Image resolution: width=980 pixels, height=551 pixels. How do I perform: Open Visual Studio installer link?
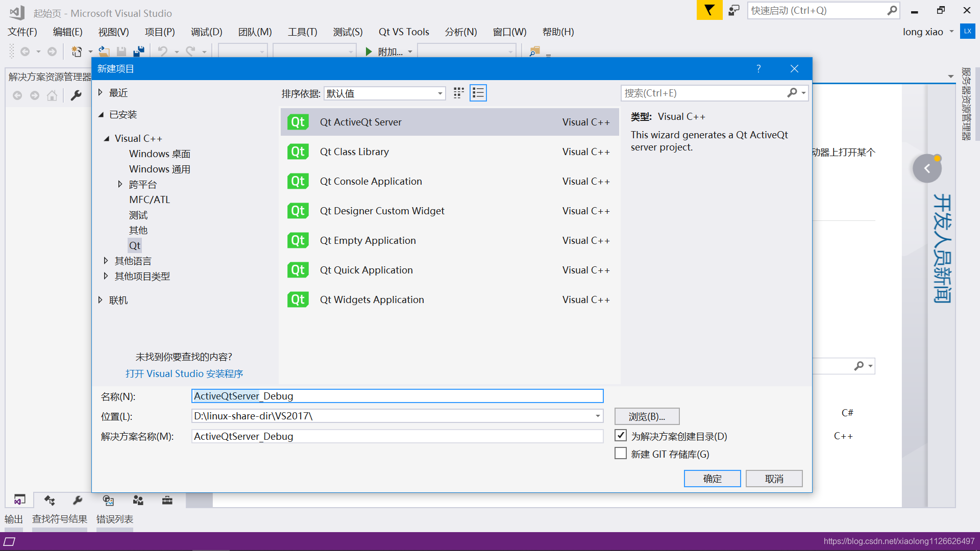[x=184, y=373]
